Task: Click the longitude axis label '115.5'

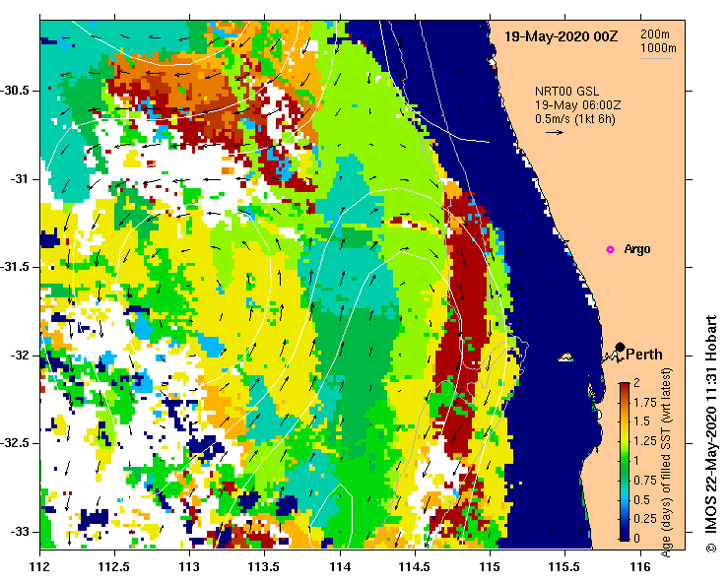Action: [x=565, y=567]
